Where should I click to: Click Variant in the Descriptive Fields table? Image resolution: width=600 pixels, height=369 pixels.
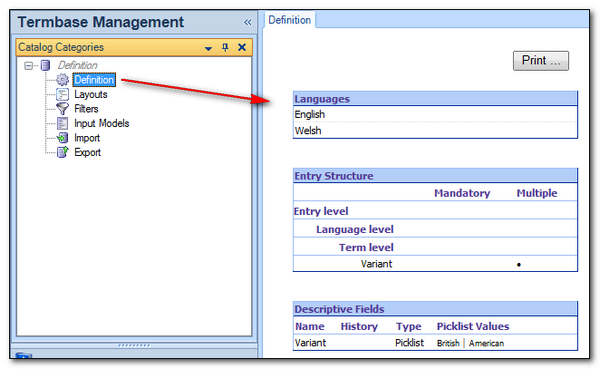coord(310,343)
